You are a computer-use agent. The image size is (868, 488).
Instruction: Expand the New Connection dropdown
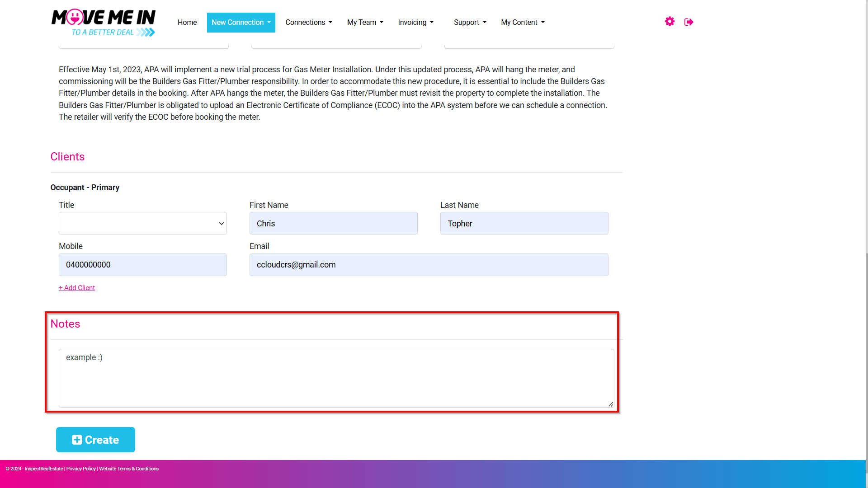coord(241,23)
